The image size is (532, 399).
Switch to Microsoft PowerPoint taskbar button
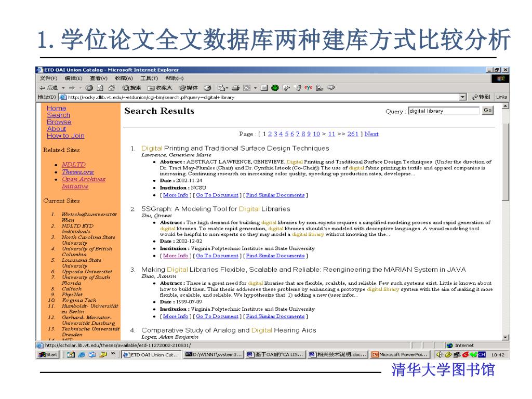[x=400, y=354]
